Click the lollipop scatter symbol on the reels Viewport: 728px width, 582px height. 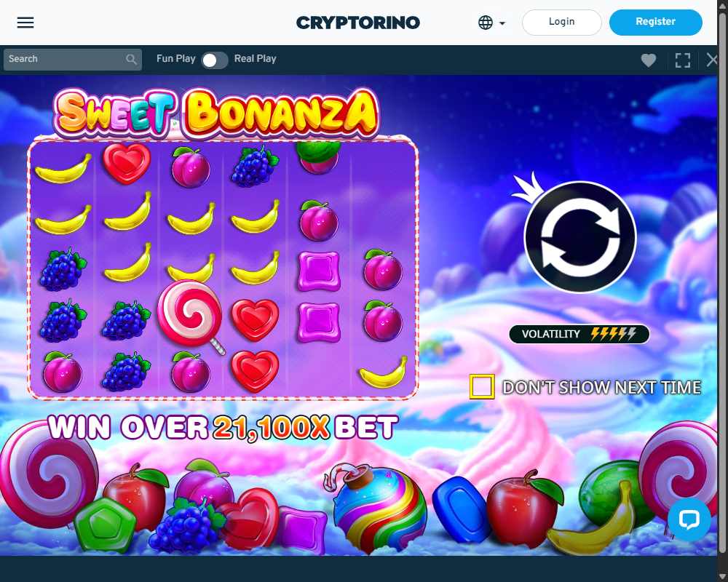[190, 316]
